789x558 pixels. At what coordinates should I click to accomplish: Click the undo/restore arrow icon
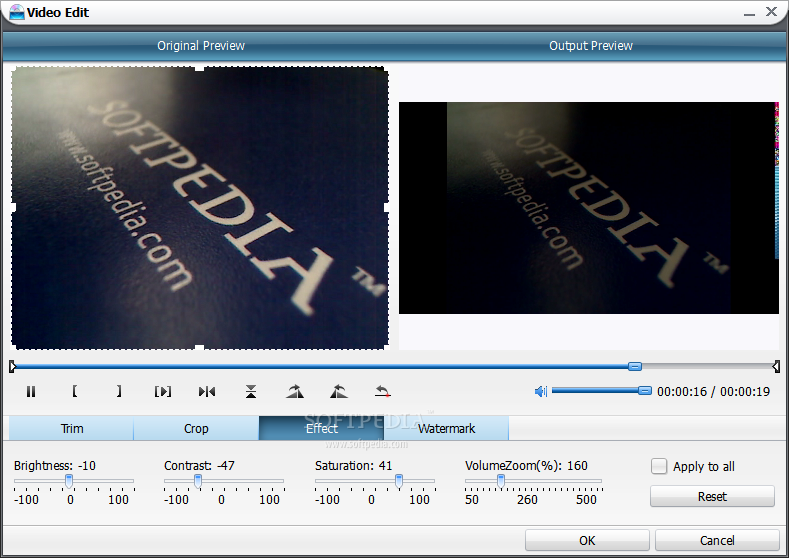(382, 391)
